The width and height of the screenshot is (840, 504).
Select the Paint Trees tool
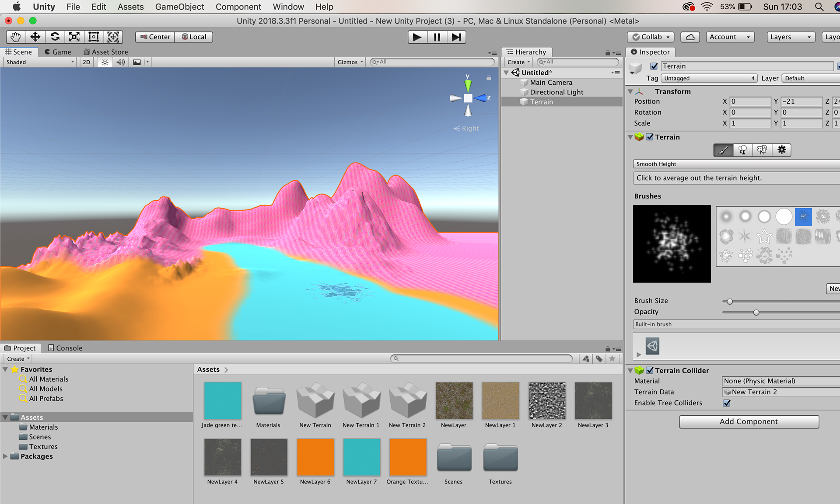tap(742, 150)
